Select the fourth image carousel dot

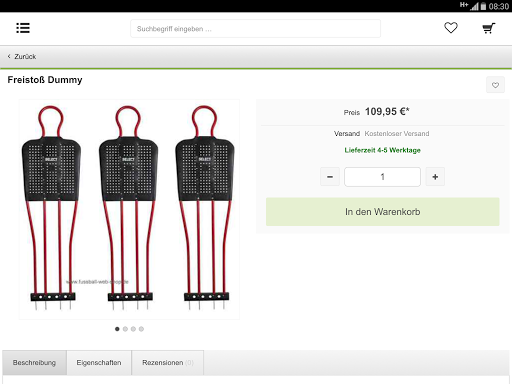(x=141, y=329)
